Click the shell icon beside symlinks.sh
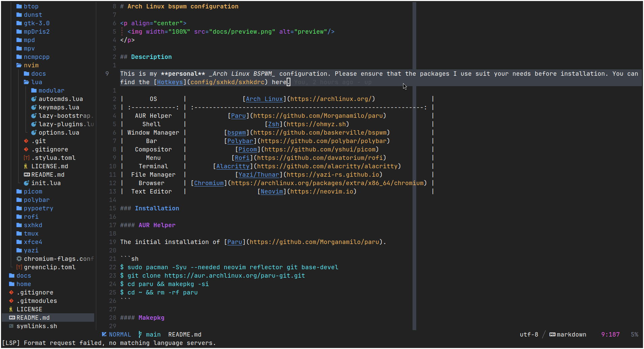The width and height of the screenshot is (644, 349). pos(11,326)
